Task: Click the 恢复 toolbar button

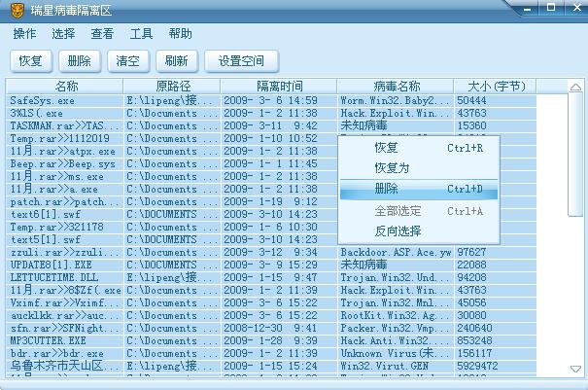Action: tap(30, 61)
